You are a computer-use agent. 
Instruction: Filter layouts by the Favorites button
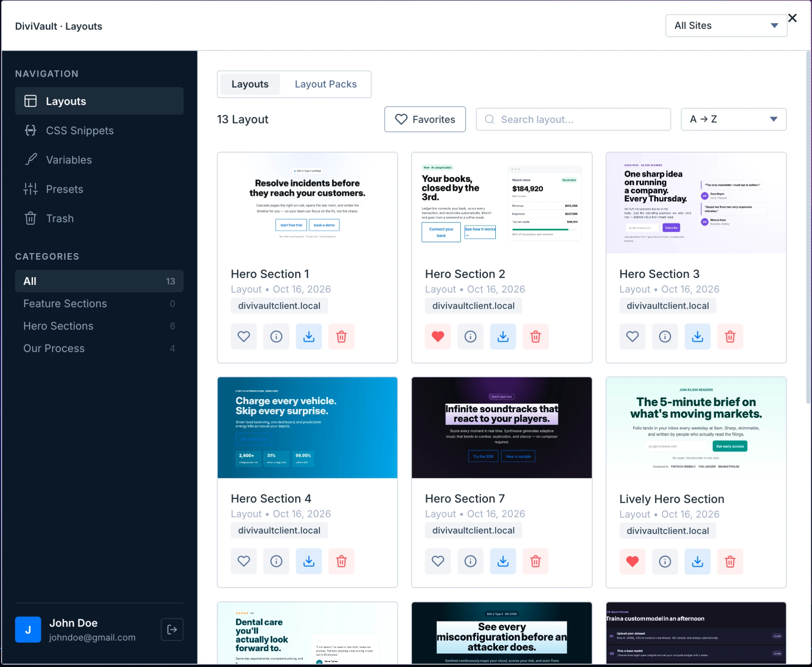[425, 119]
